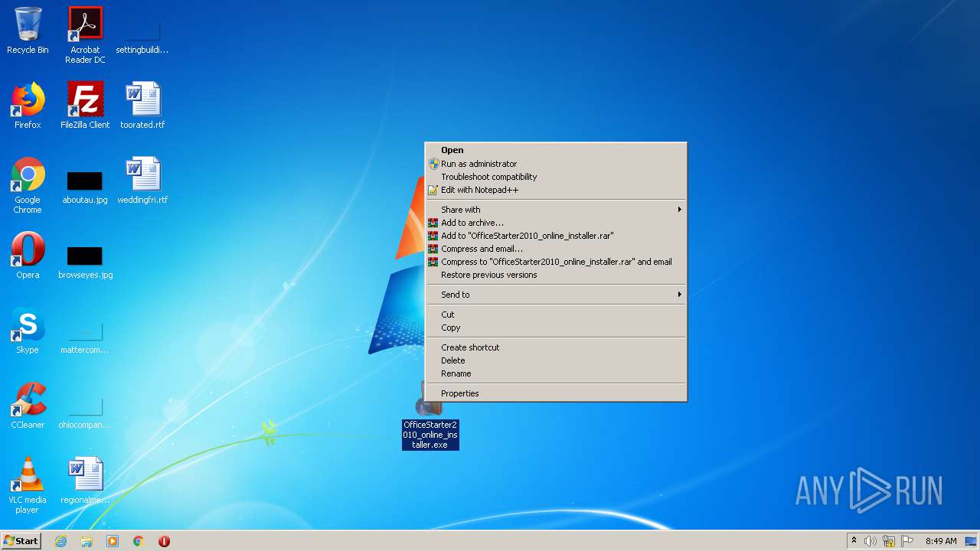The height and width of the screenshot is (551, 980).
Task: Open the Start menu button
Action: [x=21, y=541]
